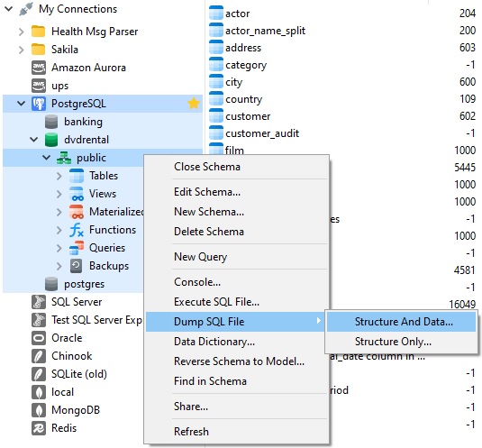Expand the Views node
Image resolution: width=482 pixels, height=448 pixels.
[x=59, y=194]
